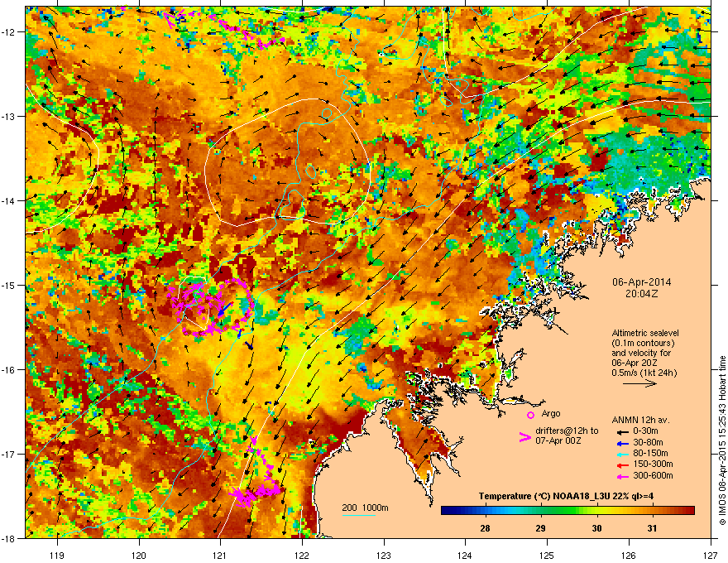Click the magenta Argo circle symbol
The height and width of the screenshot is (563, 728).
[530, 415]
